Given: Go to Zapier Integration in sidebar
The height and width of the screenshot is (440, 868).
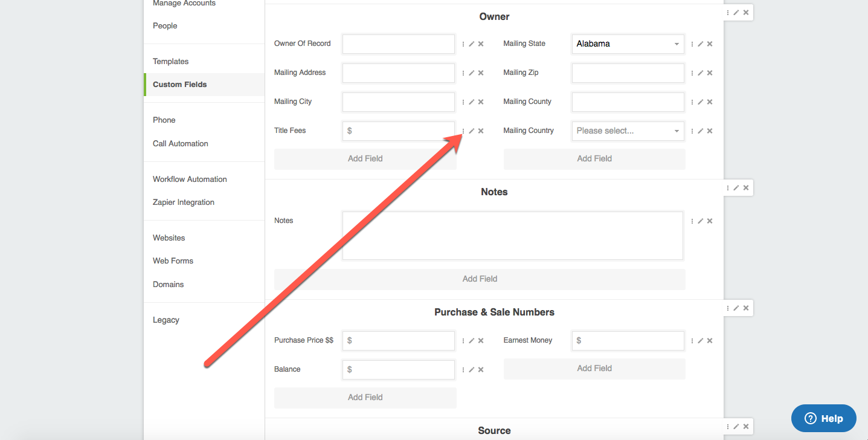Looking at the screenshot, I should tap(184, 202).
